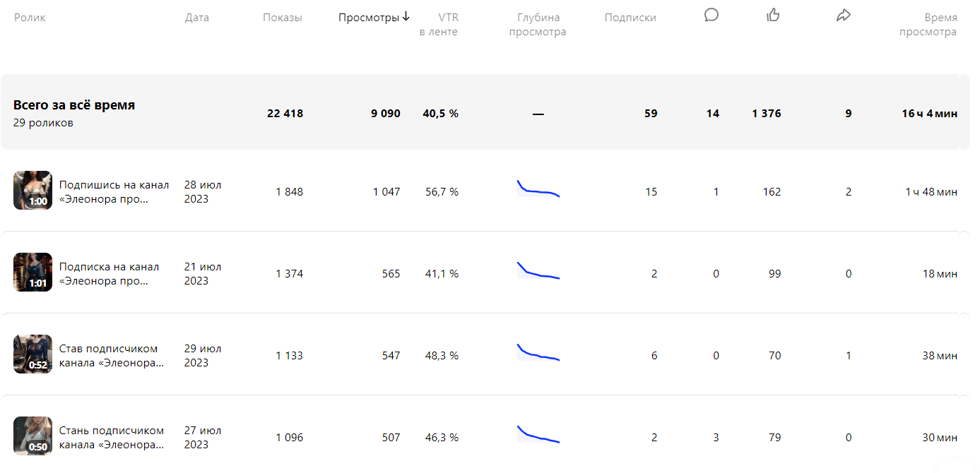Open thumbnail of 1:00 video
Image resolution: width=980 pixels, height=473 pixels.
[33, 191]
